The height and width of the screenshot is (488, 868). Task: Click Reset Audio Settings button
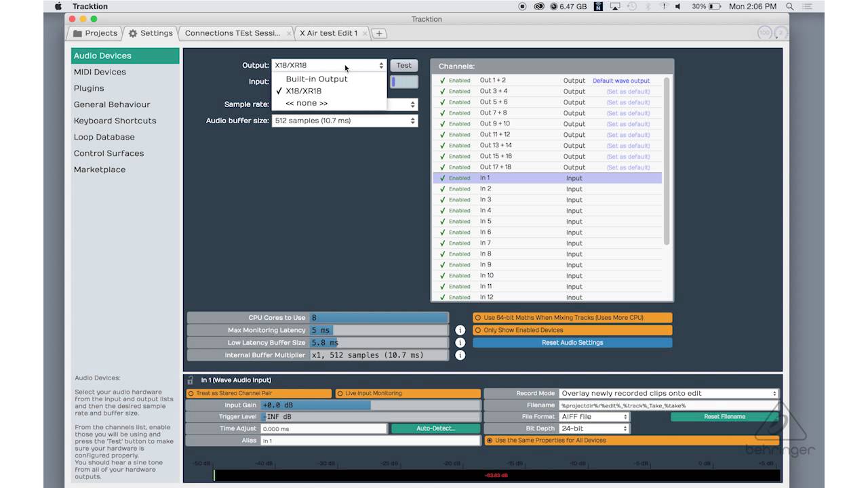point(572,342)
